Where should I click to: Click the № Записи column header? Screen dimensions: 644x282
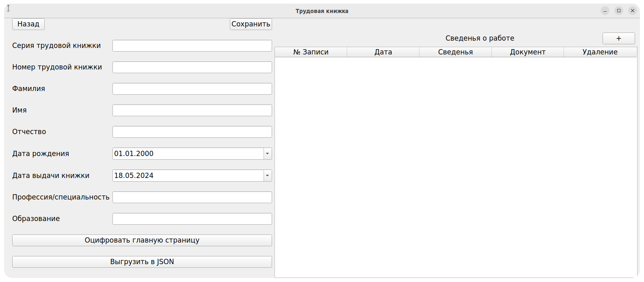[311, 52]
